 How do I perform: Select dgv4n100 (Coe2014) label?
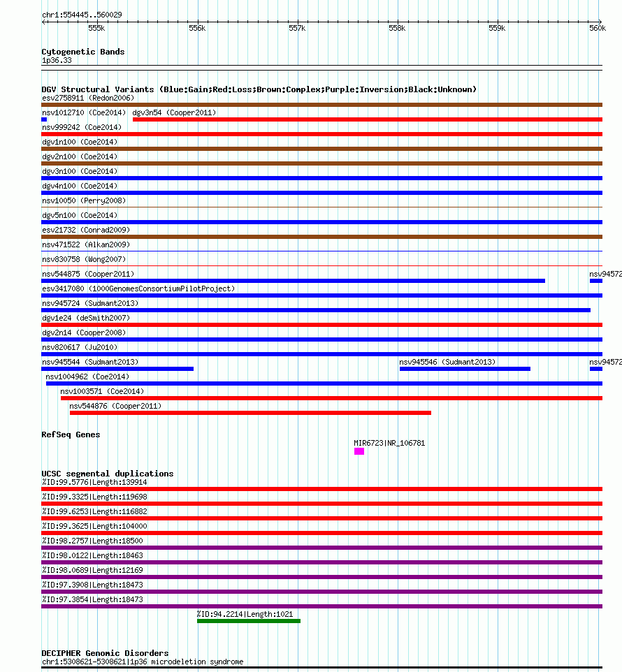80,186
